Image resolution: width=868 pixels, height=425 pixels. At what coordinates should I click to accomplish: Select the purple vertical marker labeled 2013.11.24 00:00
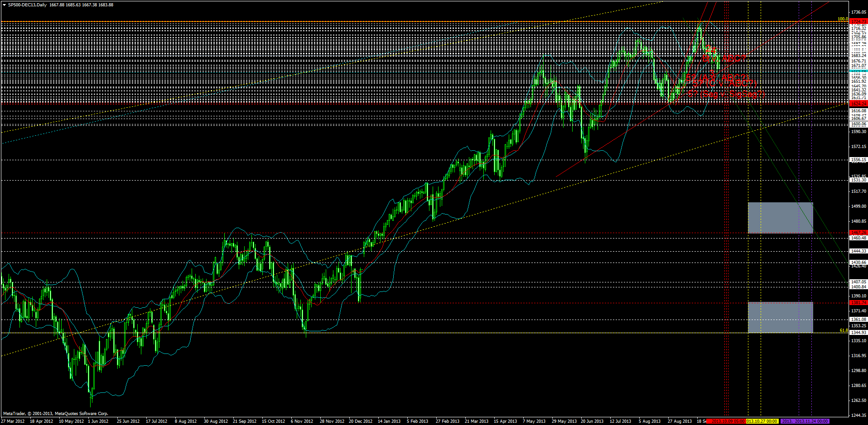point(810,421)
